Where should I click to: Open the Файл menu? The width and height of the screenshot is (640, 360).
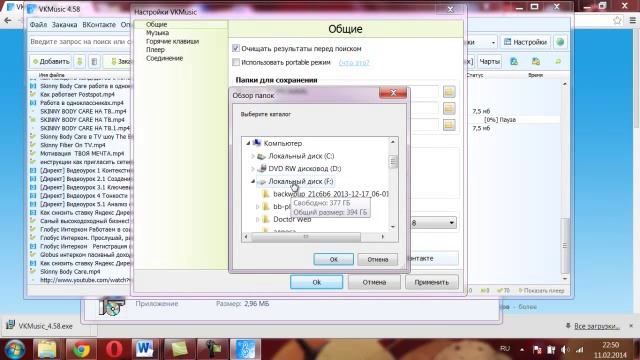(38, 24)
